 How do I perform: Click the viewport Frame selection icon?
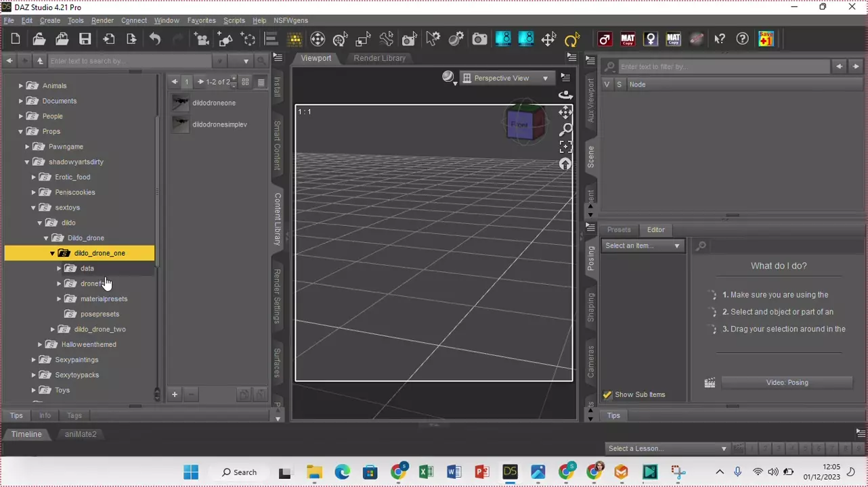pyautogui.click(x=565, y=147)
